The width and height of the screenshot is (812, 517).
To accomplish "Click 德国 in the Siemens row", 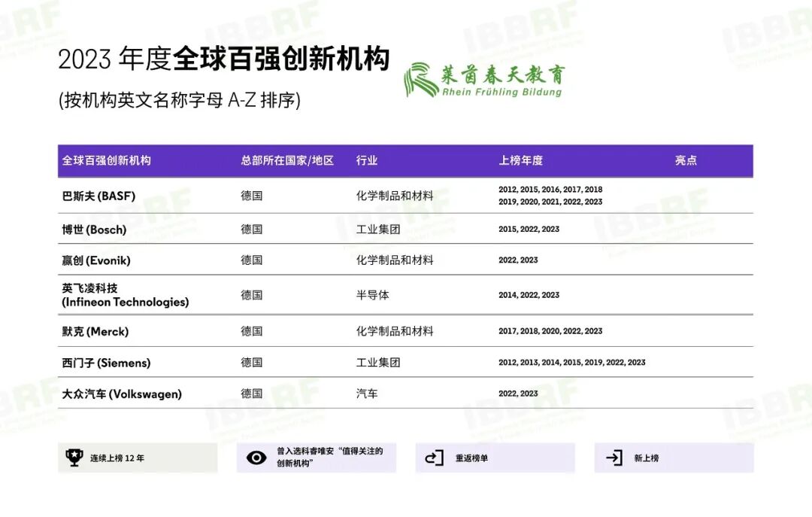I will pyautogui.click(x=252, y=363).
